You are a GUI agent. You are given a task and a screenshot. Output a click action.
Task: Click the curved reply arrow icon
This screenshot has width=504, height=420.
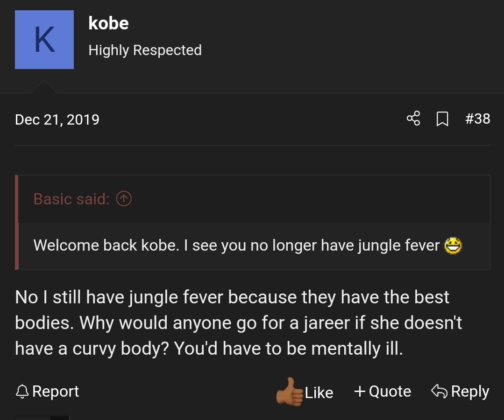[x=439, y=391]
